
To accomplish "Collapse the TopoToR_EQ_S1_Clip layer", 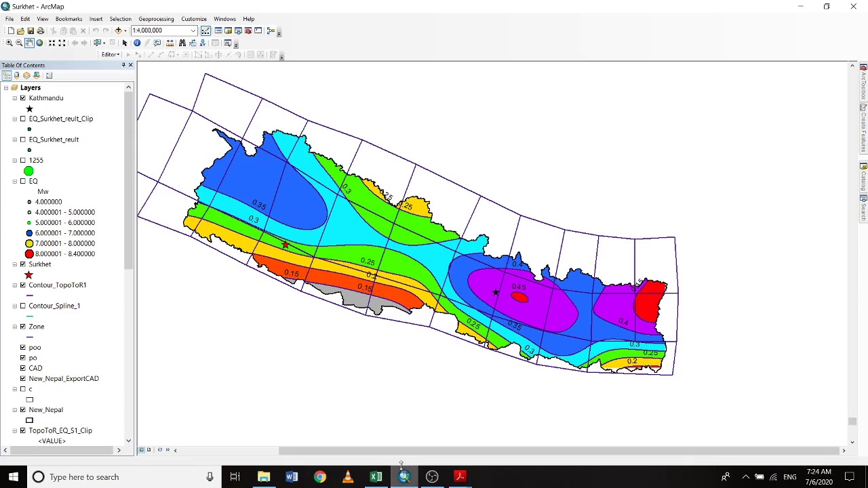I will [x=15, y=430].
